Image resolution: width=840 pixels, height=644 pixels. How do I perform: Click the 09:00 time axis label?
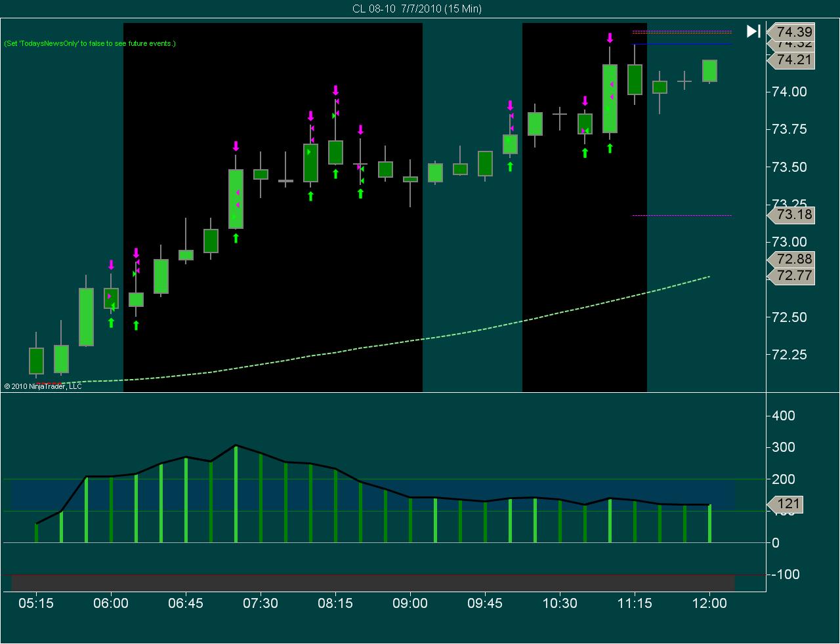click(x=410, y=603)
